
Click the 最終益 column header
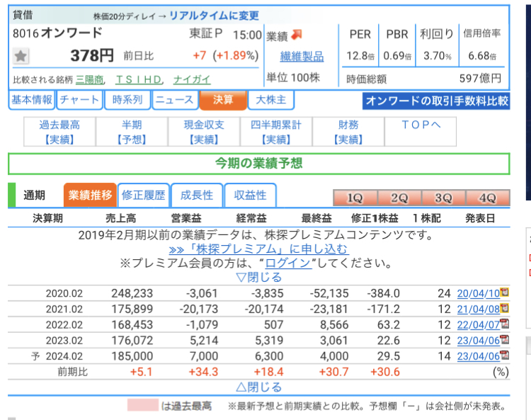[x=316, y=218]
